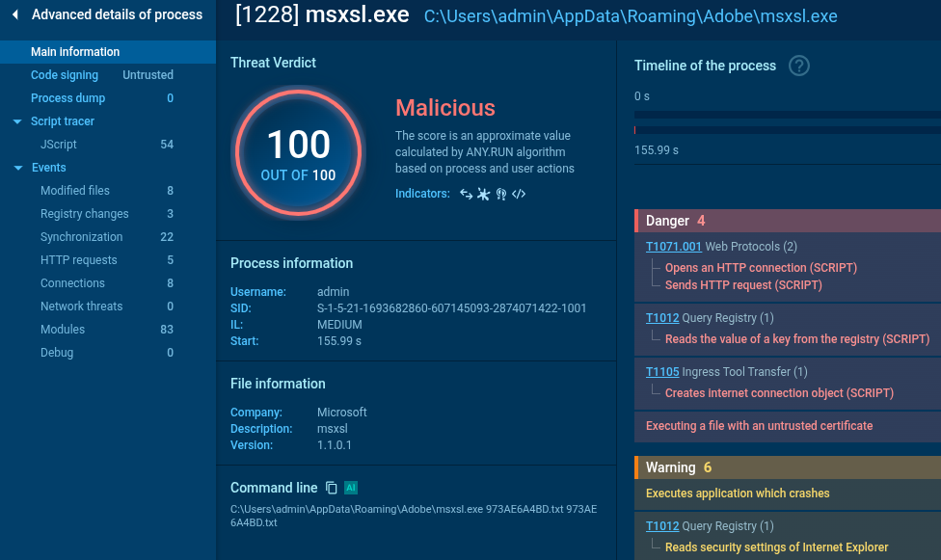Select "Reads the value of a key from the registry" entry
Viewport: 941px width, 560px height.
(797, 339)
